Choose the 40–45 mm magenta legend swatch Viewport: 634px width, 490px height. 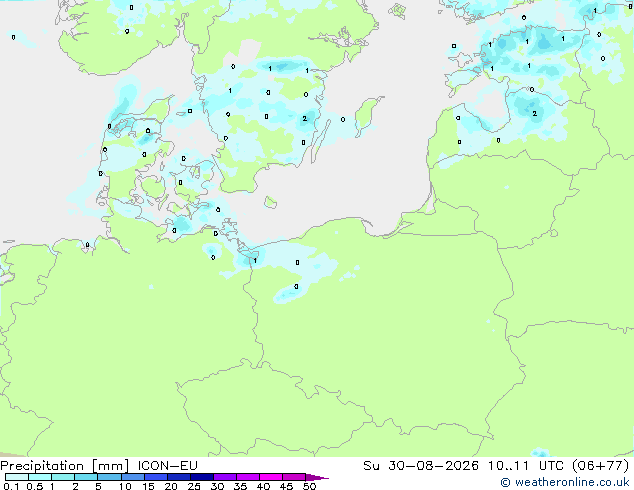click(271, 477)
